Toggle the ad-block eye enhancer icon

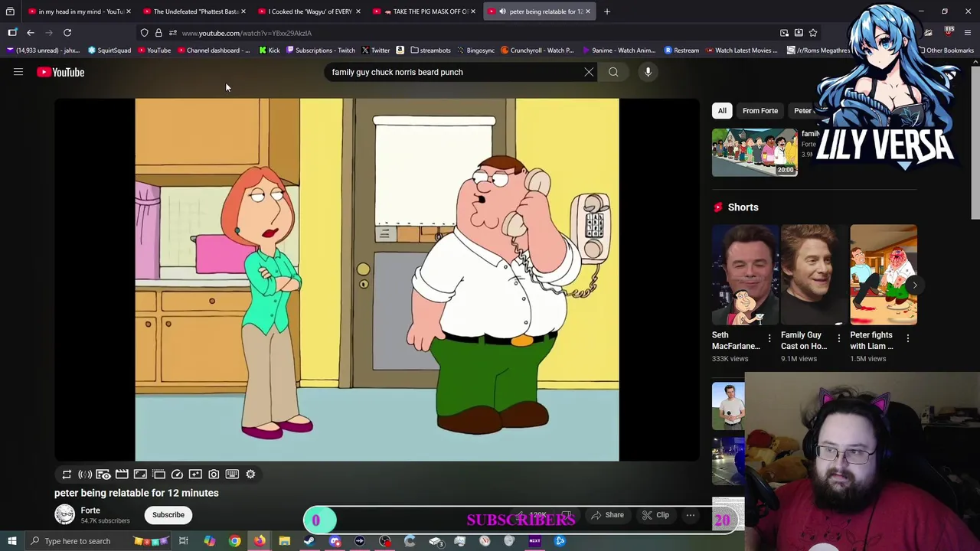[x=103, y=474]
